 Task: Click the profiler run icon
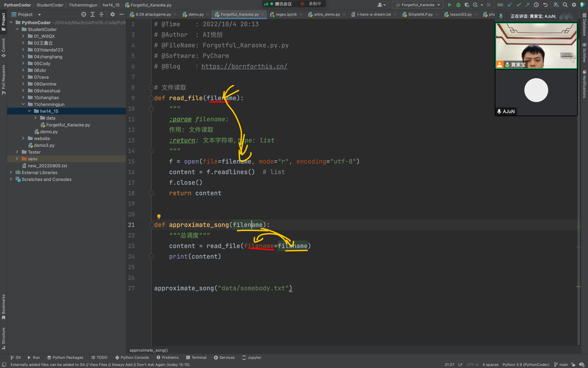pyautogui.click(x=476, y=5)
